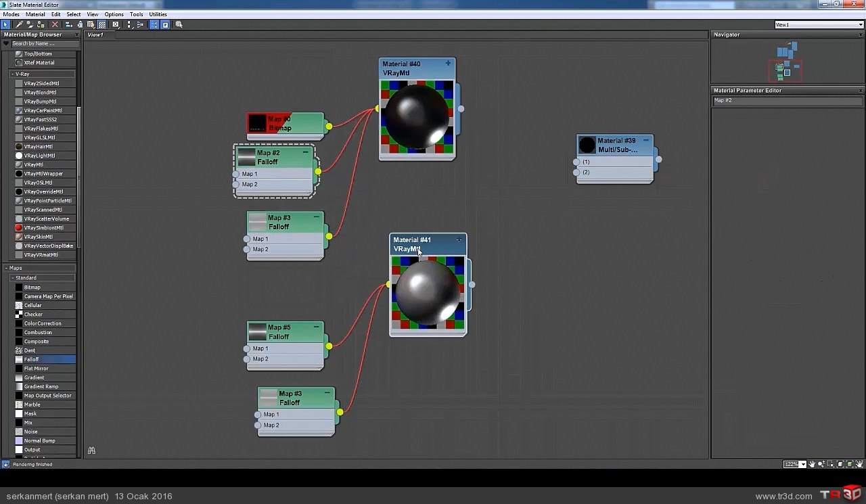This screenshot has height=504, width=866.
Task: Click the Search by Name field
Action: [x=45, y=43]
